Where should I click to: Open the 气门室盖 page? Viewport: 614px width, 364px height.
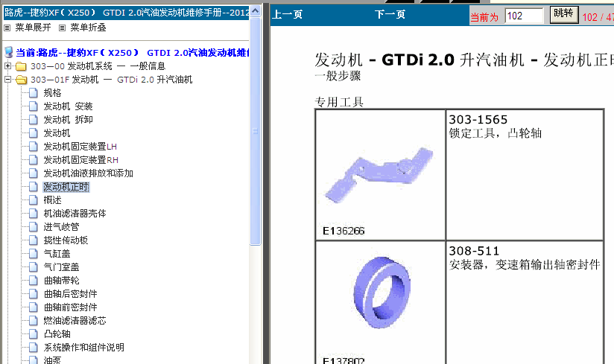pos(62,267)
